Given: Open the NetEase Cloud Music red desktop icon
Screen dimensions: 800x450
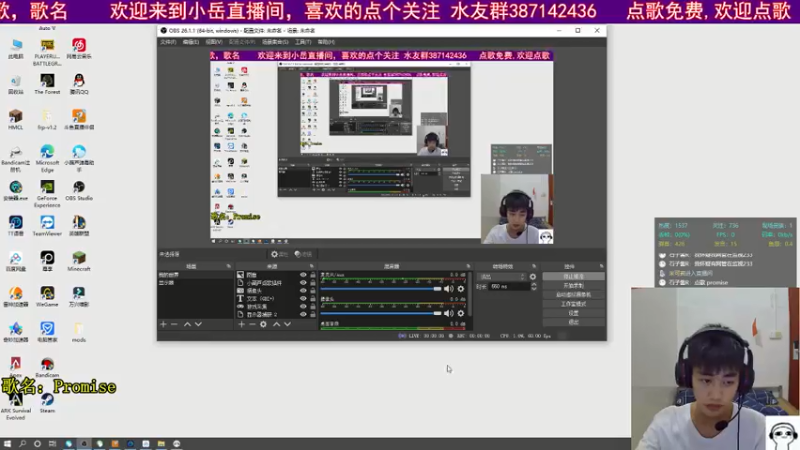Looking at the screenshot, I should coord(79,48).
